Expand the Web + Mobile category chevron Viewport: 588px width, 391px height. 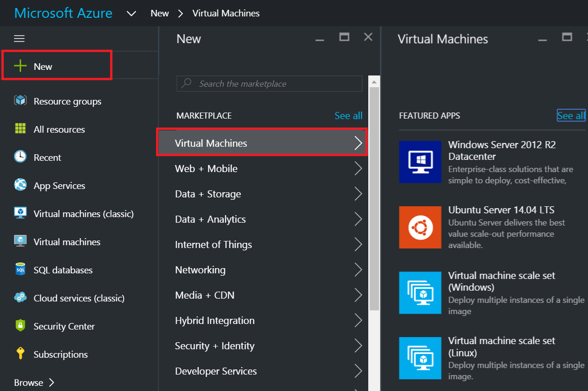point(358,169)
